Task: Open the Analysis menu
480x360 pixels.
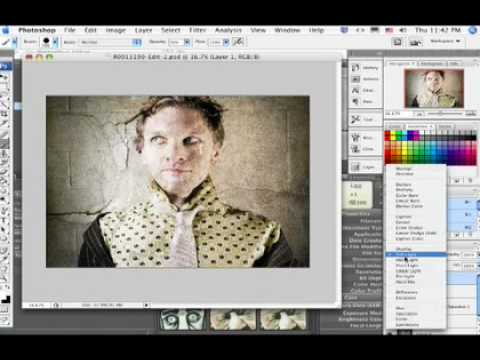Action: pyautogui.click(x=228, y=30)
